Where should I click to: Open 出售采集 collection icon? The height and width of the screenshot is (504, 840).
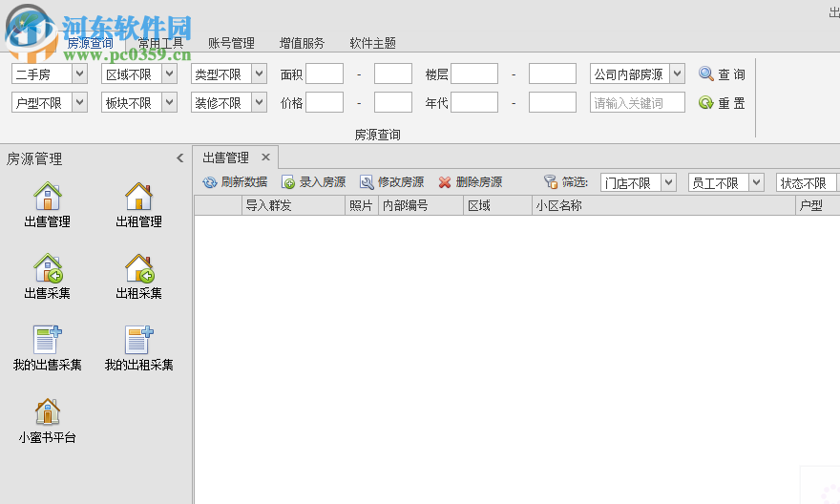pos(48,268)
